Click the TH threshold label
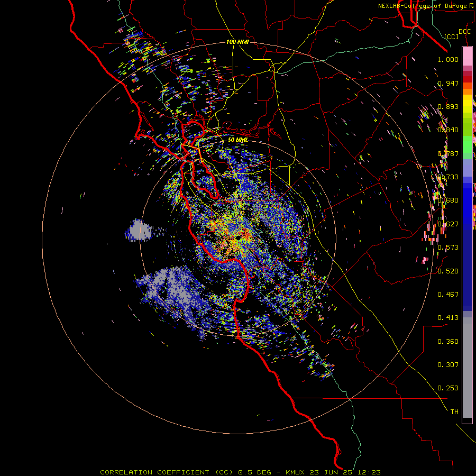 pos(454,411)
